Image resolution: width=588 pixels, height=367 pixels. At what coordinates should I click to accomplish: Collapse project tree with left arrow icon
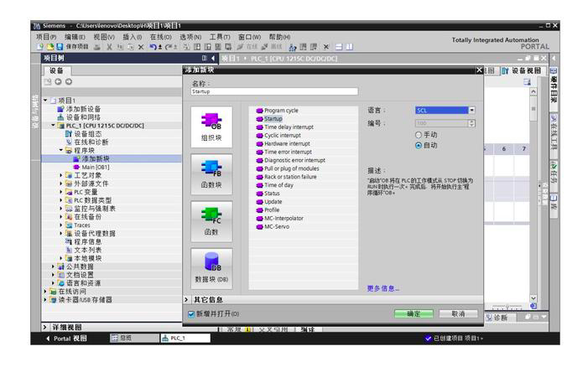point(212,58)
